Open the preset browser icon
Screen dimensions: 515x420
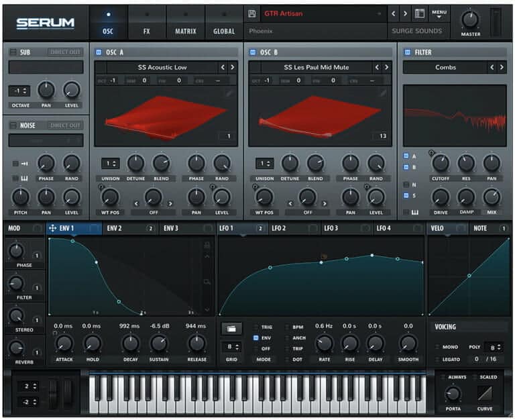420,13
